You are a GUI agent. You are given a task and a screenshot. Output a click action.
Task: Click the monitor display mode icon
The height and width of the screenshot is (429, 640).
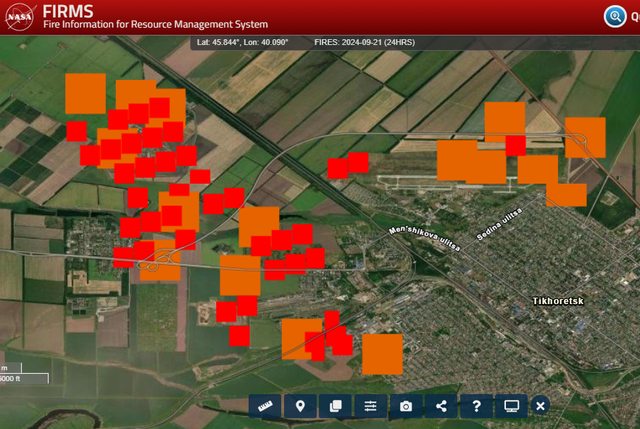pos(511,406)
